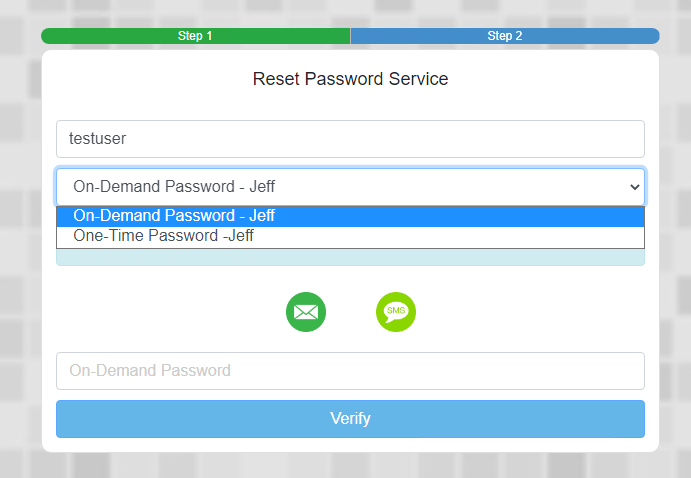Focus the username field containing testuser
The width and height of the screenshot is (691, 478).
[x=350, y=139]
